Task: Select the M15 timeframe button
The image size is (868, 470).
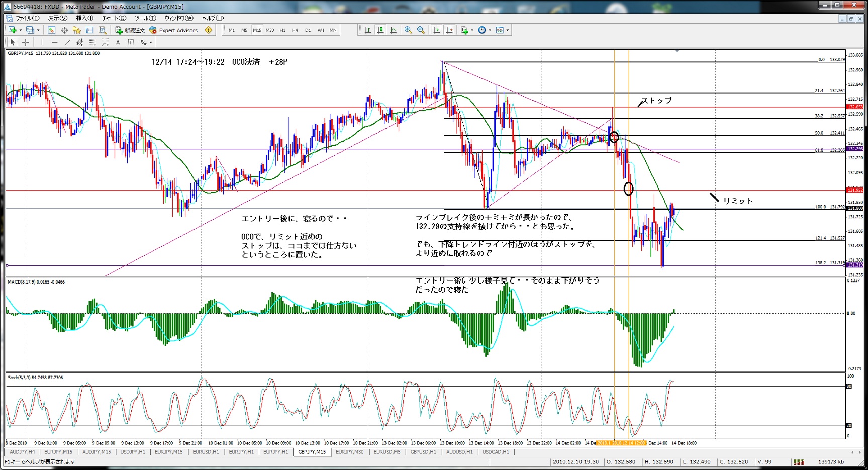Action: (257, 30)
